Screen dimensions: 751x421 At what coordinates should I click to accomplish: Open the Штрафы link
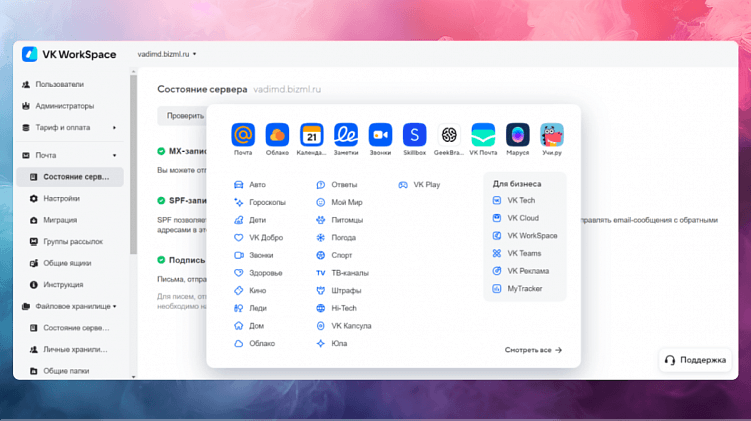(346, 291)
